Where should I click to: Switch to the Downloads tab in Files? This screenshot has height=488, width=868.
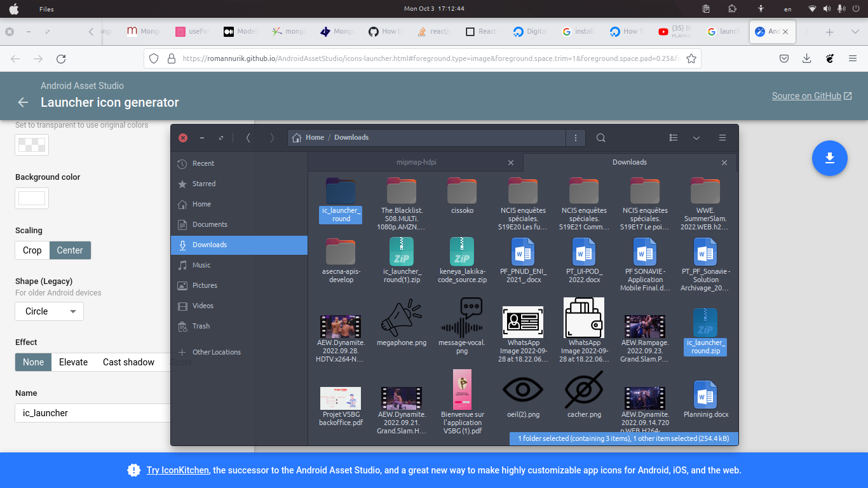[630, 162]
